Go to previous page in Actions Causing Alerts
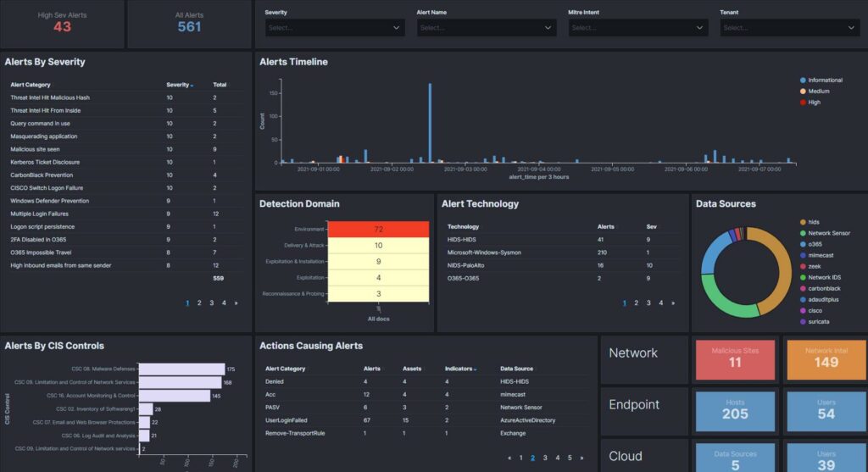This screenshot has width=868, height=472. (509, 458)
